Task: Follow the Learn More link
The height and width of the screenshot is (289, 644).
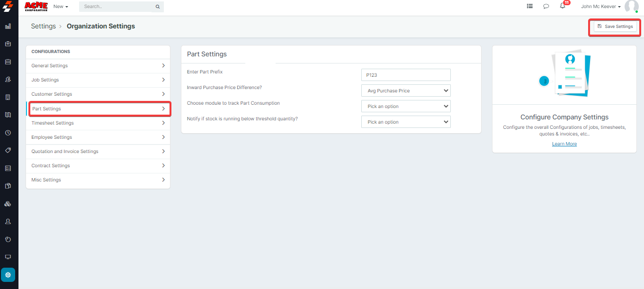Action: [x=564, y=144]
